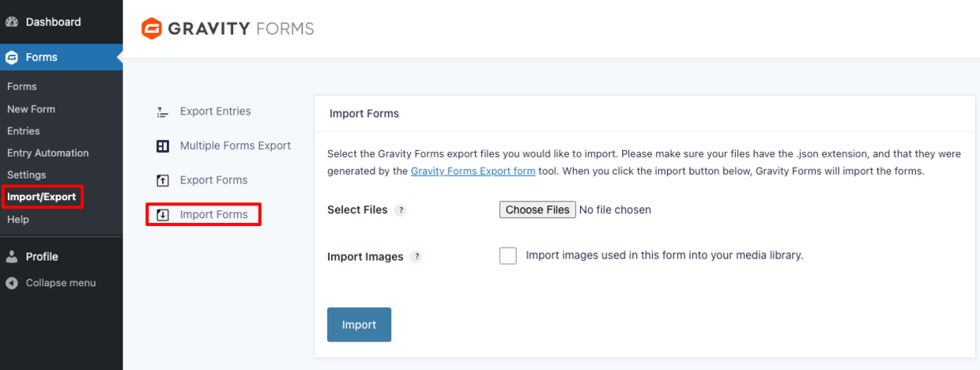
Task: Click the Export Forms upload icon
Action: pos(162,180)
